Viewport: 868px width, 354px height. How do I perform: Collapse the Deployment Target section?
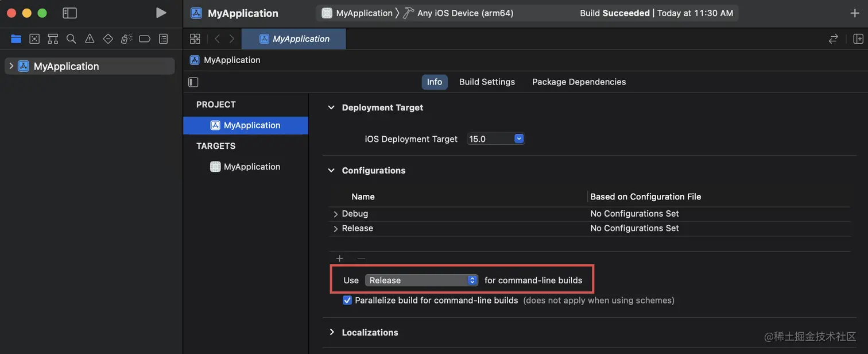[331, 107]
